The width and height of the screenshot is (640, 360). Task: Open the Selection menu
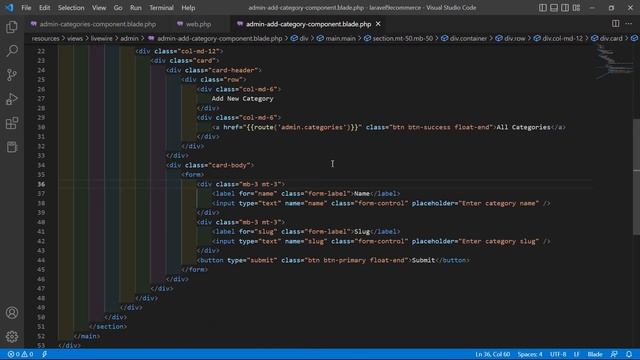point(71,8)
